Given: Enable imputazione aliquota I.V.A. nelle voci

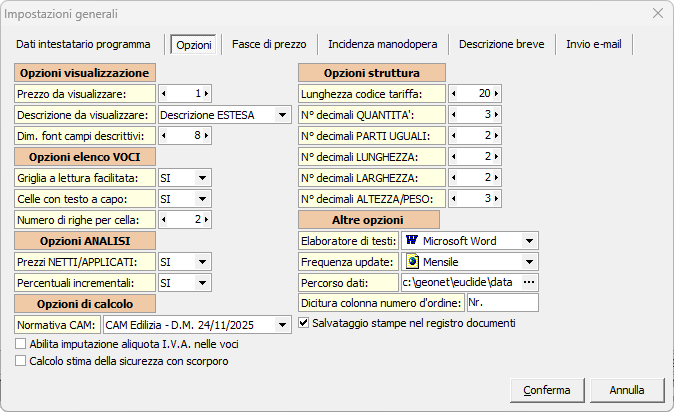Looking at the screenshot, I should pyautogui.click(x=21, y=344).
